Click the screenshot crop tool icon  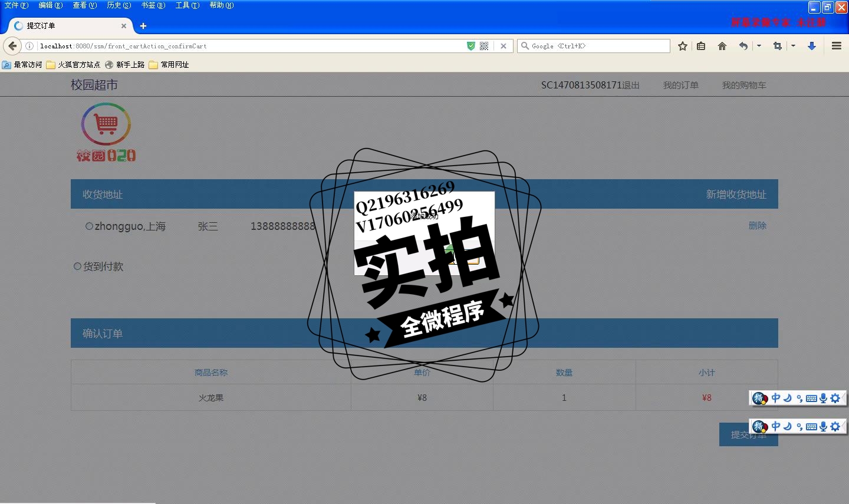coord(778,46)
